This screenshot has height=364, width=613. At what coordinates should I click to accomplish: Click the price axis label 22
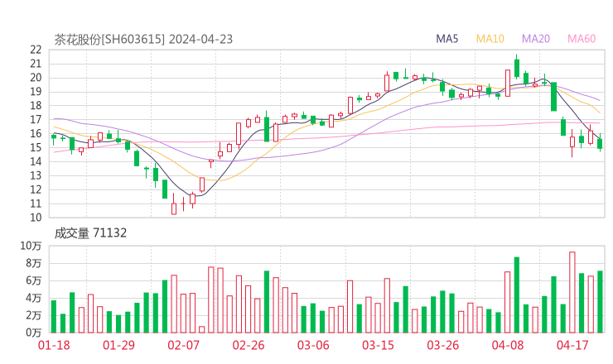coord(36,50)
